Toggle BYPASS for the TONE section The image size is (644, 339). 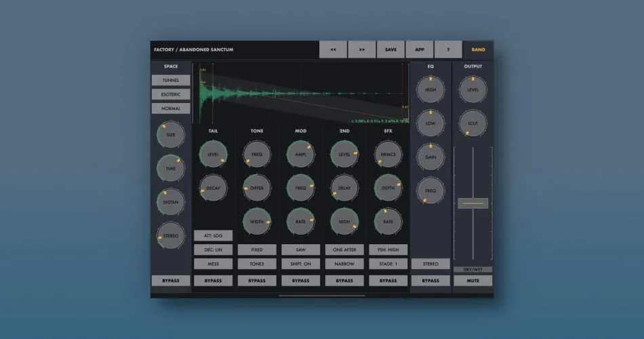coord(257,281)
